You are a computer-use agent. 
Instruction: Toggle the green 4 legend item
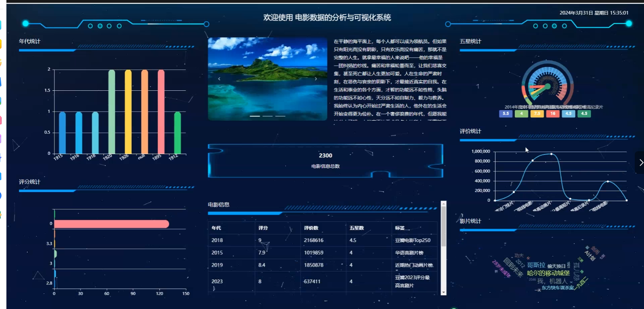click(521, 114)
